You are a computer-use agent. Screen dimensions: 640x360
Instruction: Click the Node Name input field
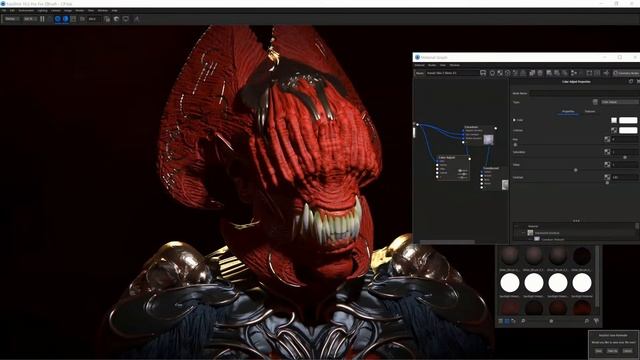(584, 93)
